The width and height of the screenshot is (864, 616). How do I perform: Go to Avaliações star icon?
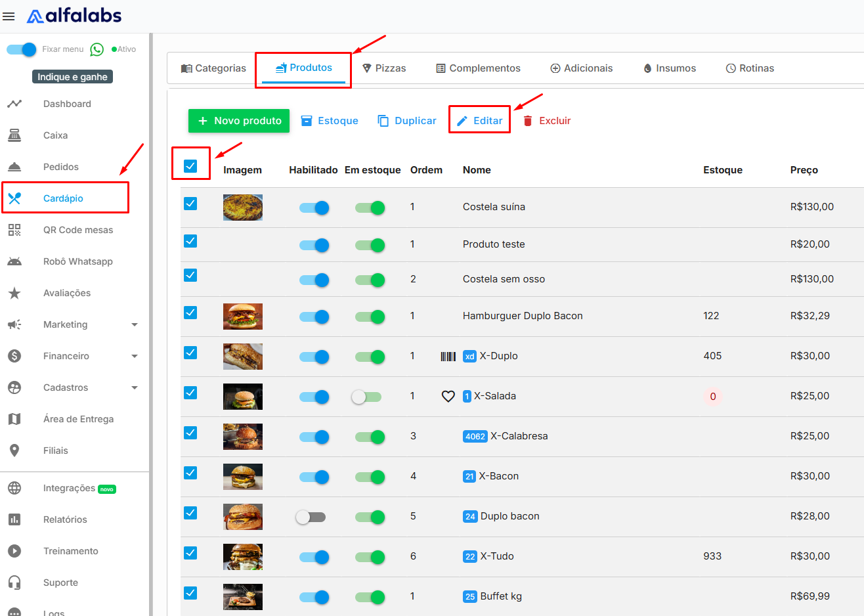pos(14,293)
